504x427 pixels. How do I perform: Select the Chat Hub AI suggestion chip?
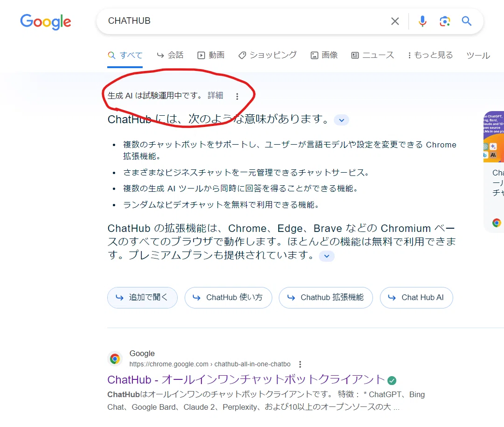tap(416, 298)
